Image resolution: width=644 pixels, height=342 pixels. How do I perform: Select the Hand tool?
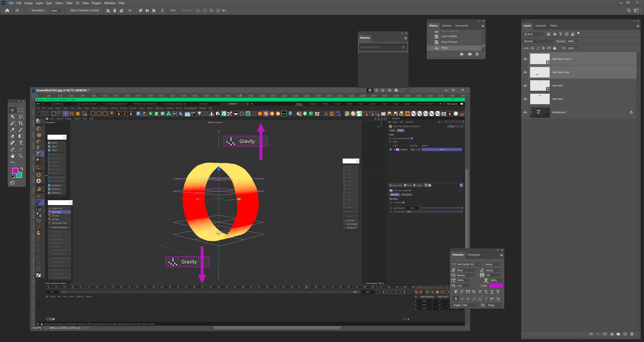tap(12, 156)
